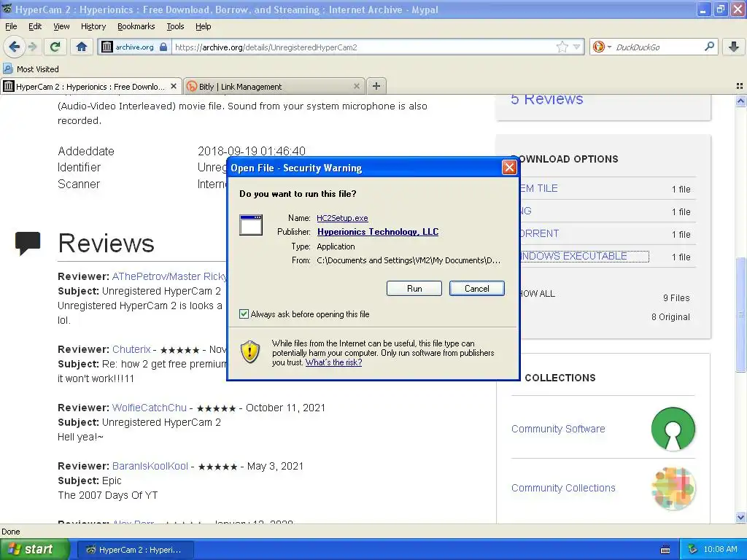Close the Bitly Link Management tab
Viewport: 747px width, 560px height.
coord(356,86)
